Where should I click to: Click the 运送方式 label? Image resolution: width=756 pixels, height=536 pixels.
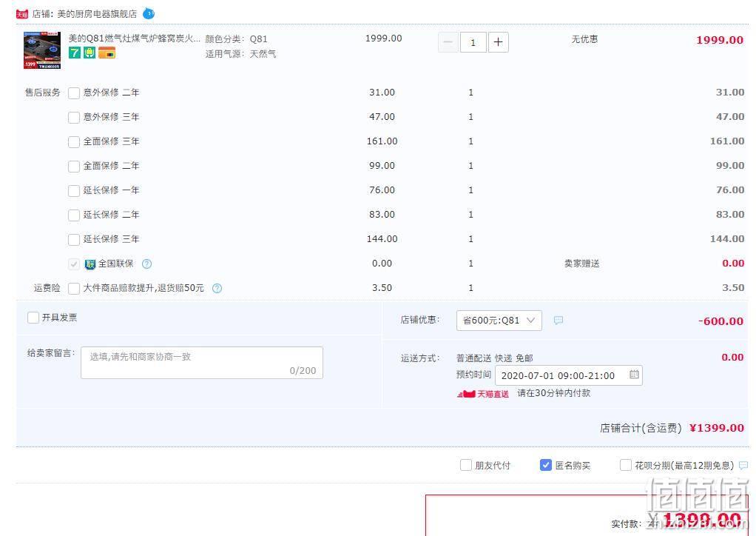tap(420, 358)
